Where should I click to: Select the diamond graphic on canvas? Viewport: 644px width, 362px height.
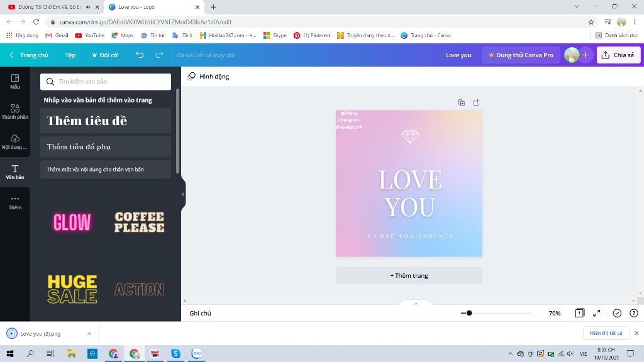pyautogui.click(x=410, y=136)
